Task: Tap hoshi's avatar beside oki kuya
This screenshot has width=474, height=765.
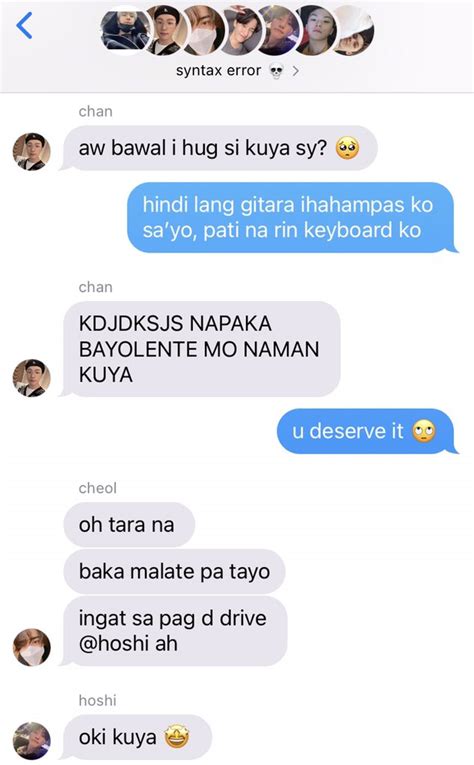Action: click(32, 741)
